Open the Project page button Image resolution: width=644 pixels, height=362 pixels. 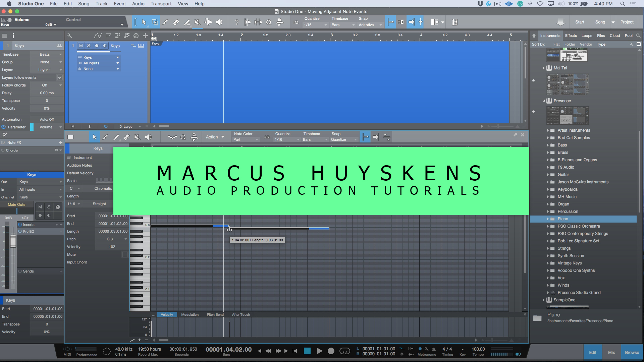[627, 22]
